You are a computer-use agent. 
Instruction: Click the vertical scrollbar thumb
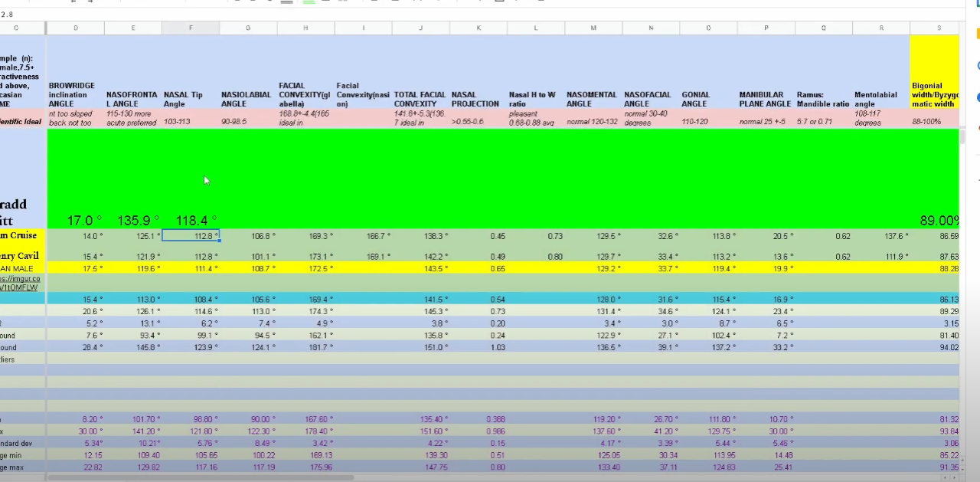[963, 138]
